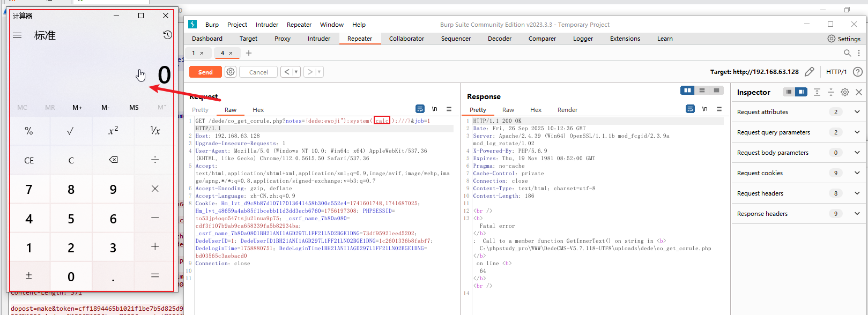Image resolution: width=868 pixels, height=315 pixels.
Task: Click the backspace key in Calculator
Action: click(113, 160)
